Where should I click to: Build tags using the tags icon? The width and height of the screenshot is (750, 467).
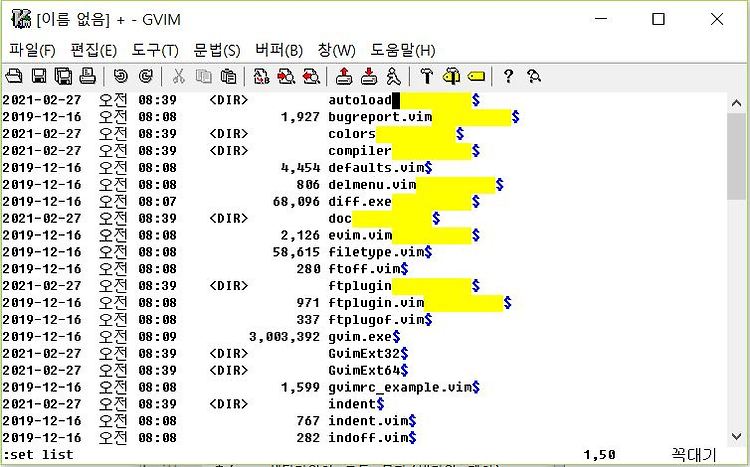point(451,76)
